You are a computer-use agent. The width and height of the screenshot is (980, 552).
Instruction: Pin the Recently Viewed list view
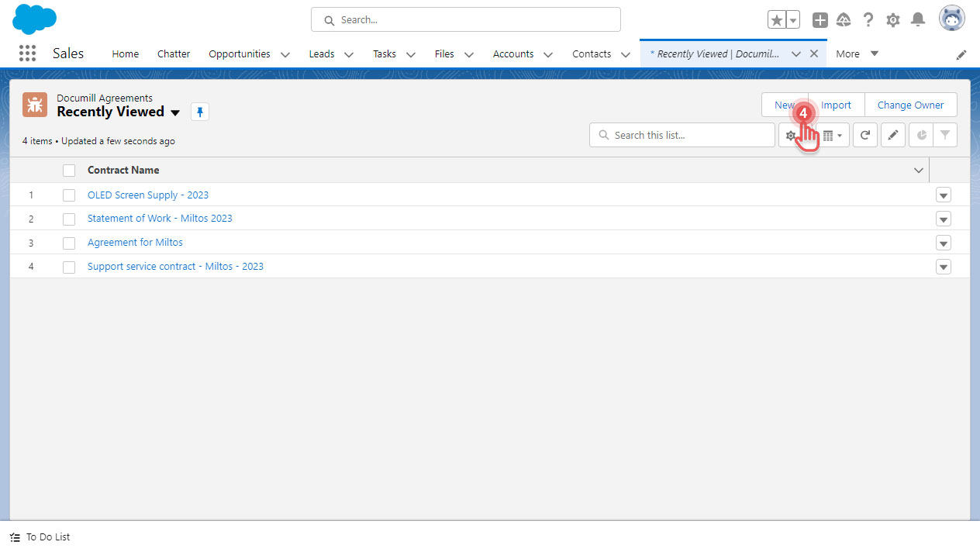coord(200,112)
